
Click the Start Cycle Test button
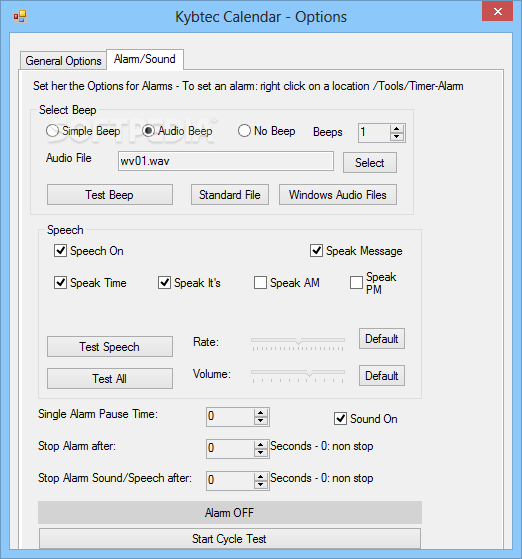click(230, 539)
